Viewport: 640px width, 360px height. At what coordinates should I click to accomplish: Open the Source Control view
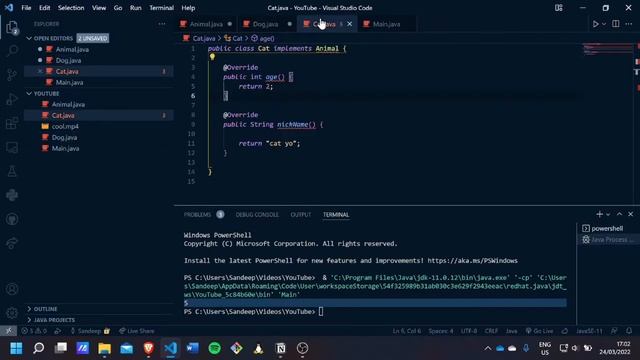[12, 75]
